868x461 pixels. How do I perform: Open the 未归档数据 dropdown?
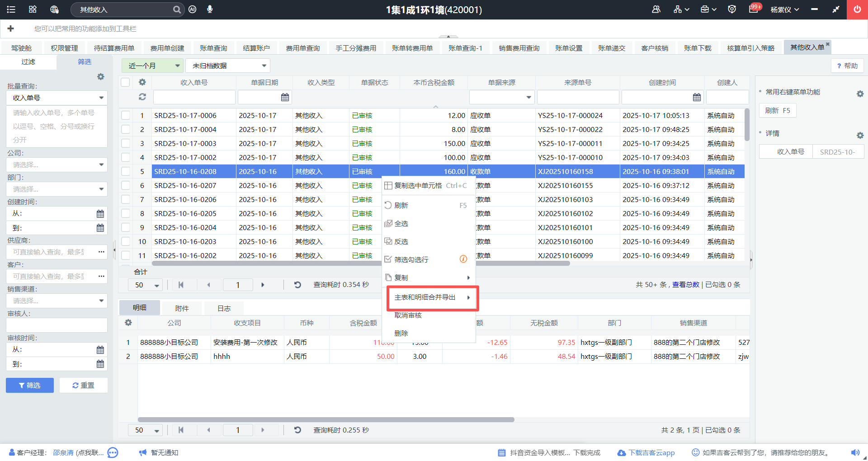point(228,66)
